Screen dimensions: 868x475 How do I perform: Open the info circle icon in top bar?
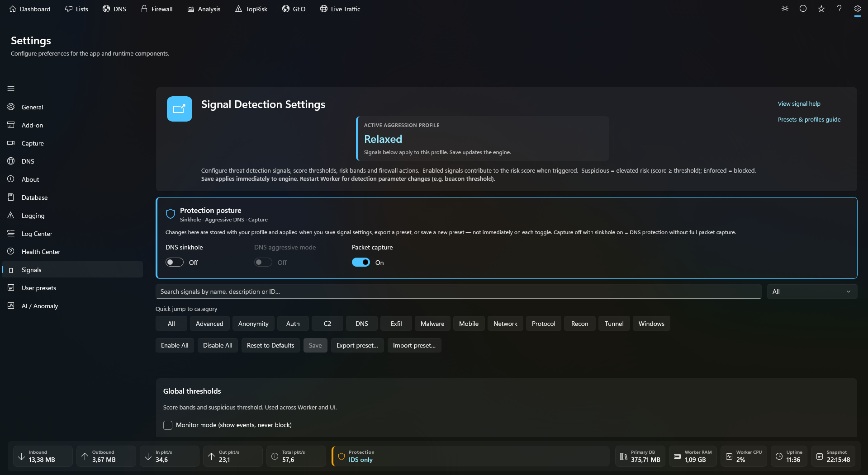[803, 9]
